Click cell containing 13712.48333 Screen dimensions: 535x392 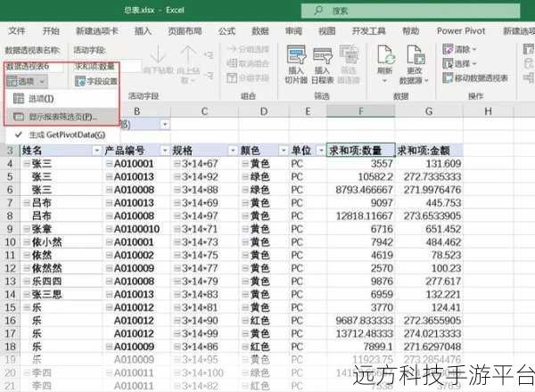click(360, 334)
